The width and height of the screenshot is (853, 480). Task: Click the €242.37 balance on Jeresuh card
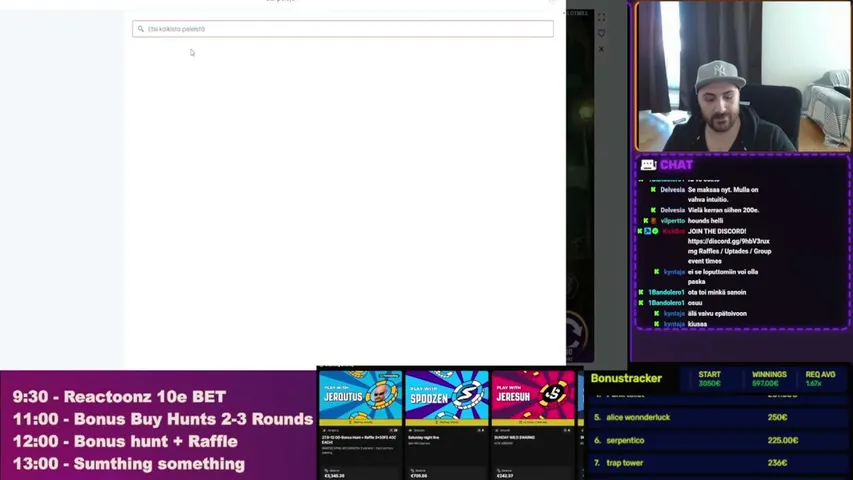point(505,476)
